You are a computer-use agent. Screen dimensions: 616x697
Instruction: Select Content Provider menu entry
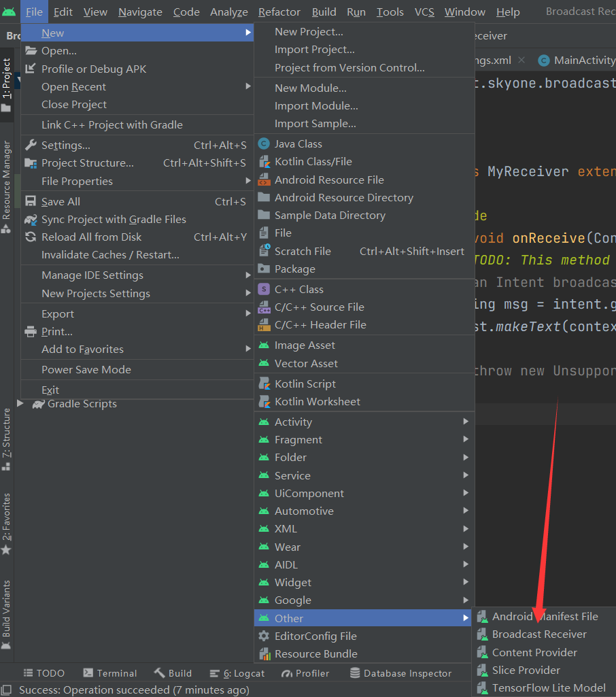[534, 653]
